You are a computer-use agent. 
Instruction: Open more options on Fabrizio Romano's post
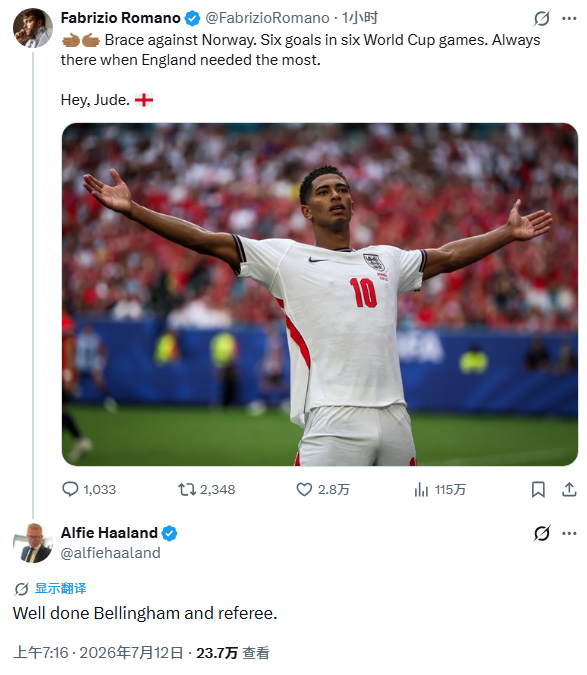point(569,18)
